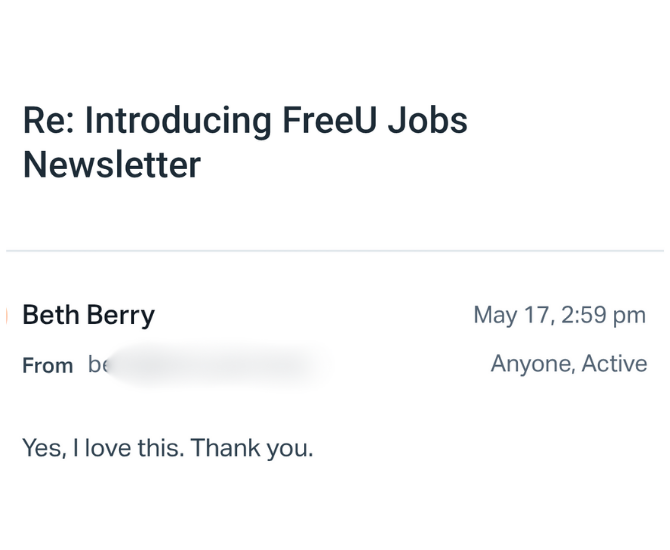The width and height of the screenshot is (670, 550).
Task: Click the word Yes in message
Action: point(40,448)
